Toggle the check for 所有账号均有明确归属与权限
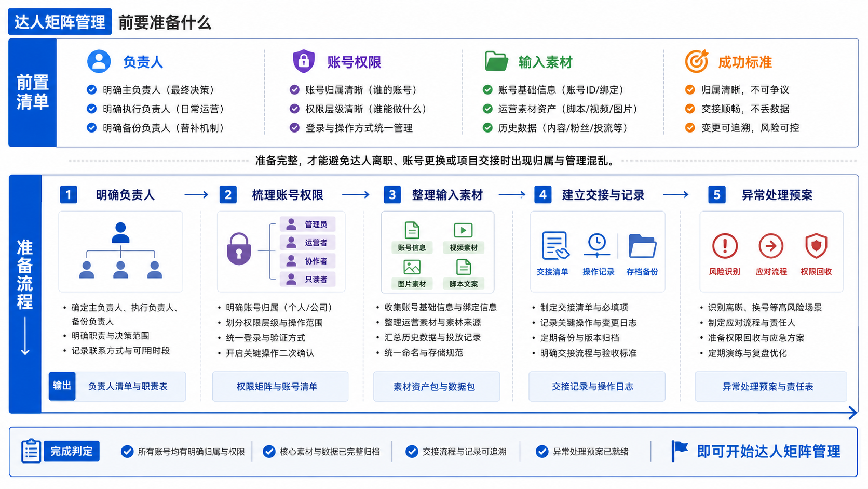Image resolution: width=868 pixels, height=489 pixels. click(127, 452)
